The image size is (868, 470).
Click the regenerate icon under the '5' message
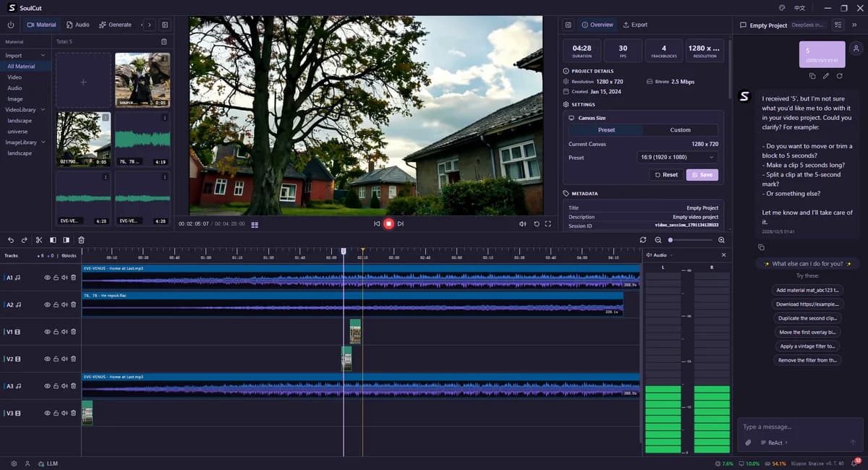(839, 76)
